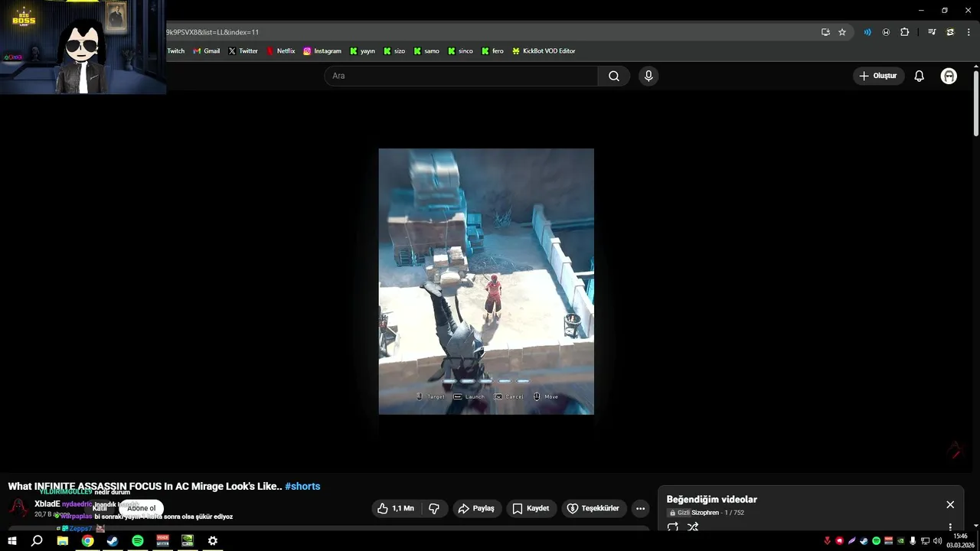The height and width of the screenshot is (551, 980).
Task: Save the video with Kaydet button
Action: click(x=531, y=508)
